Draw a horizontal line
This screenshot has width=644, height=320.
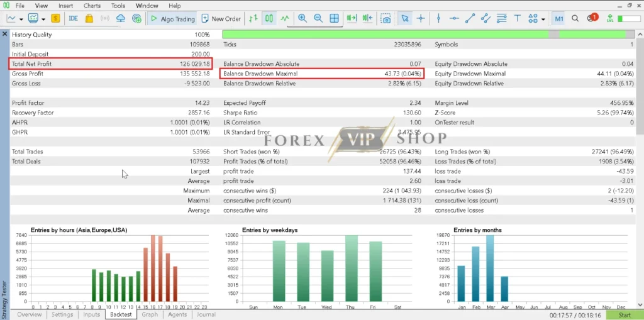point(454,18)
